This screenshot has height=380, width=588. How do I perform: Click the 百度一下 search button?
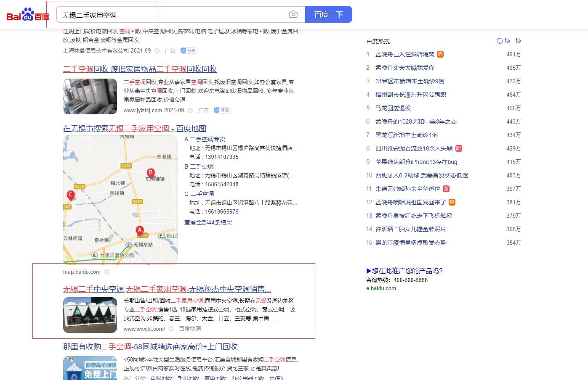pos(329,14)
